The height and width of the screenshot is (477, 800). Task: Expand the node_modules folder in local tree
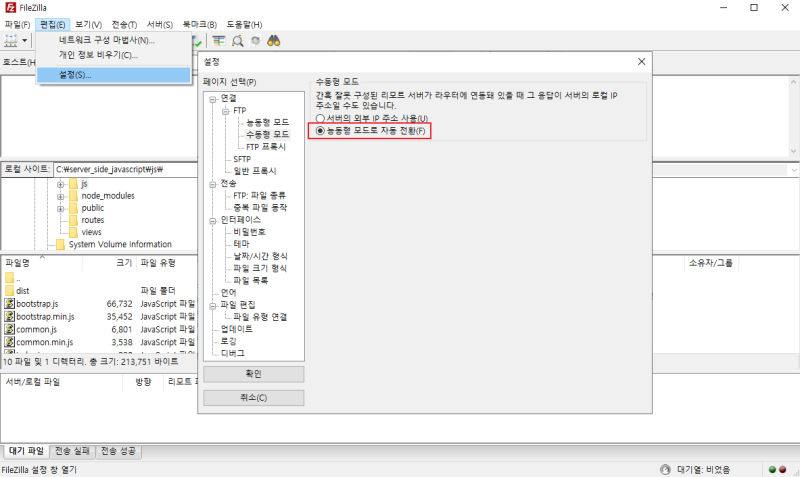point(61,196)
